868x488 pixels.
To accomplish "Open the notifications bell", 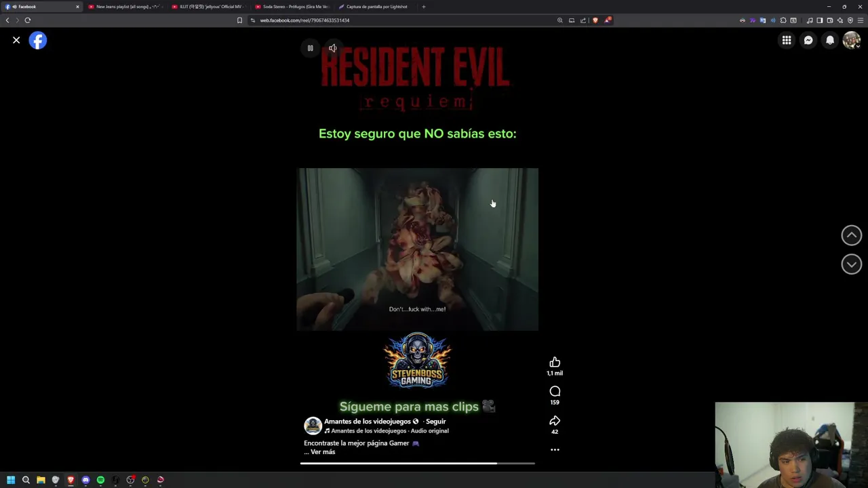I will coord(830,41).
